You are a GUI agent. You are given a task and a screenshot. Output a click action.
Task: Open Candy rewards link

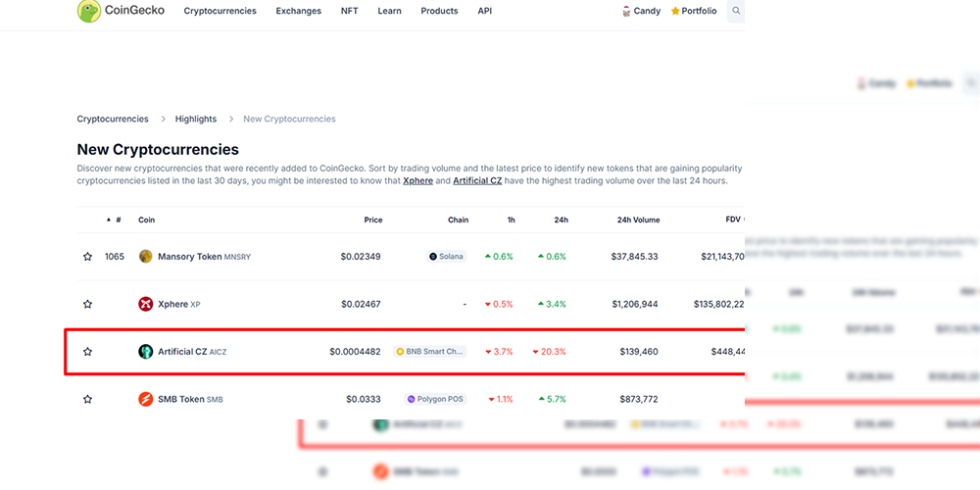[641, 11]
